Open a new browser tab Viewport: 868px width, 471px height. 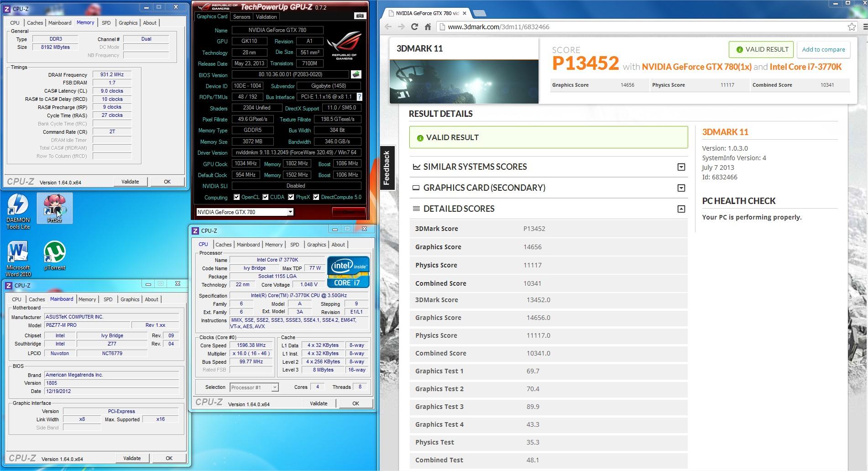click(479, 13)
